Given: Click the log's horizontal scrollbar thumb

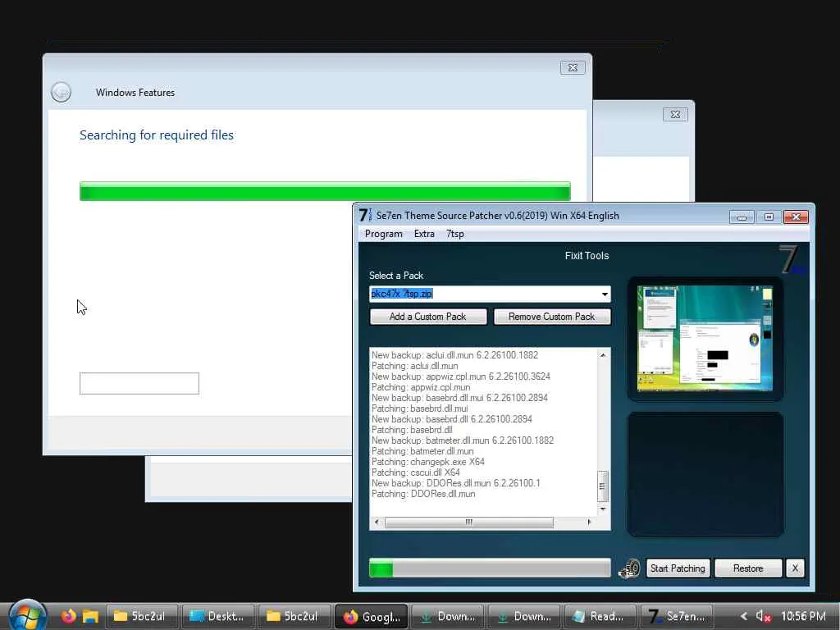Looking at the screenshot, I should point(468,523).
